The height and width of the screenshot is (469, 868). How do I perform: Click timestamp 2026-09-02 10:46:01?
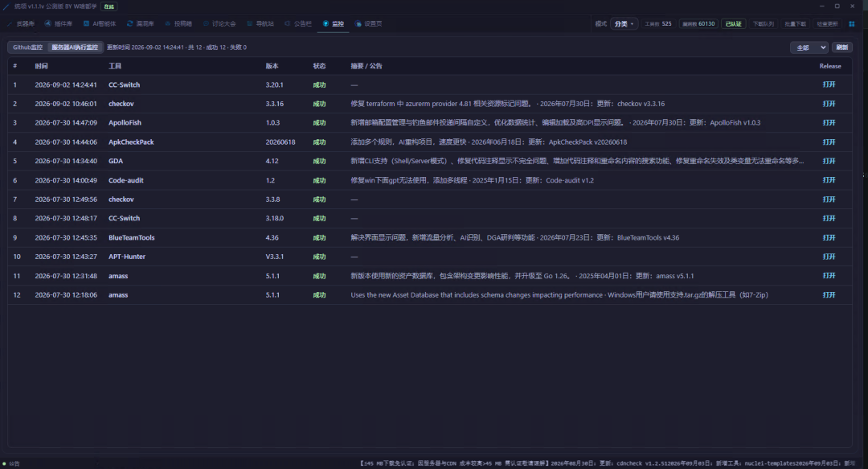click(x=66, y=104)
